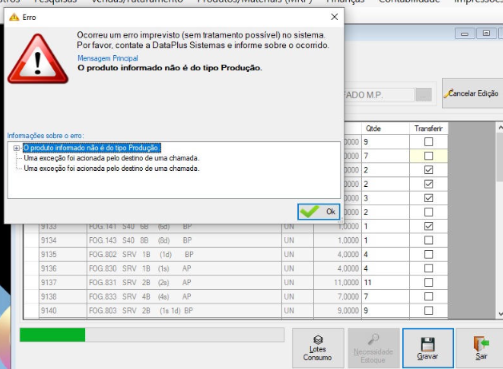Screen dimensions: 503x369
Task: Check Transferir checkbox for row 9136
Action: 428,268
